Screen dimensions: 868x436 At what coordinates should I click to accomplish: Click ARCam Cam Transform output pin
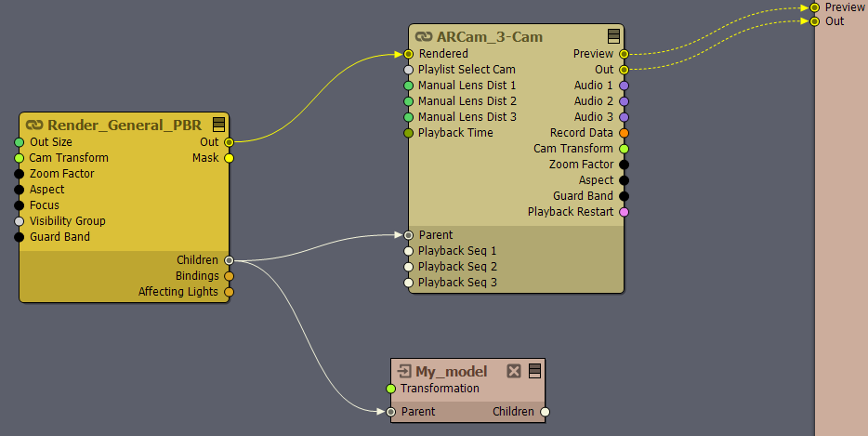pos(624,149)
